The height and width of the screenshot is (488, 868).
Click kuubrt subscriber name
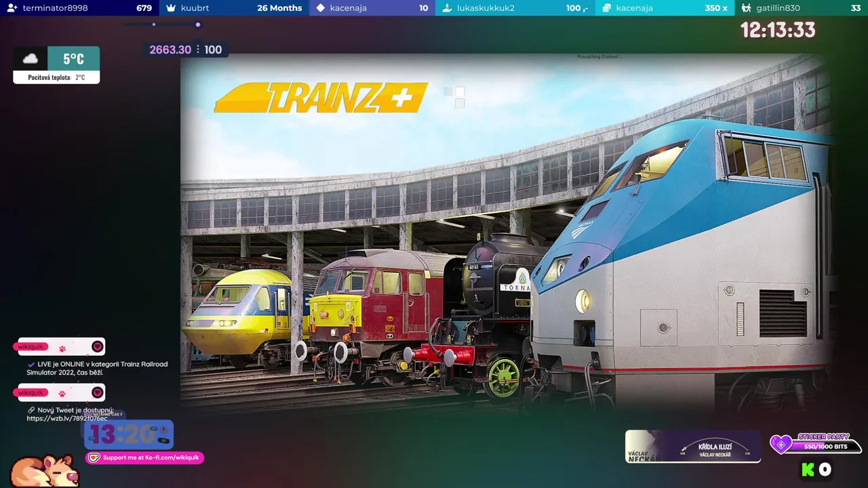click(195, 8)
